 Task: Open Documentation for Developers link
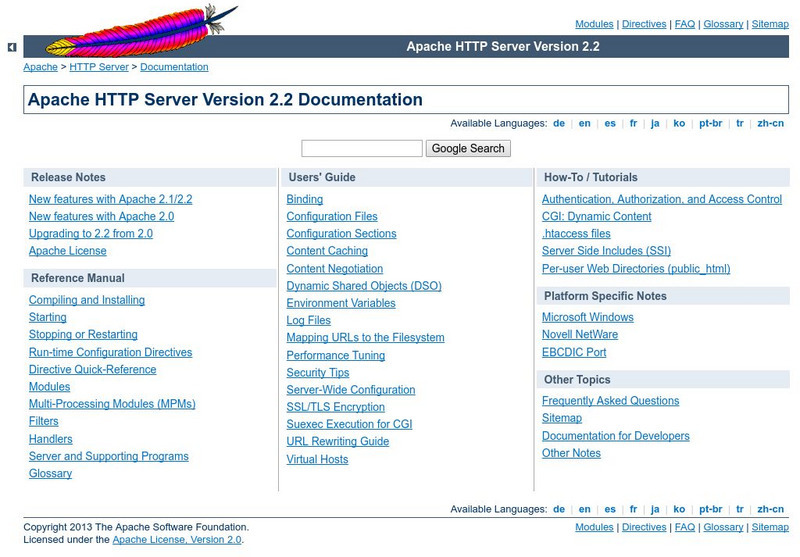pyautogui.click(x=616, y=436)
